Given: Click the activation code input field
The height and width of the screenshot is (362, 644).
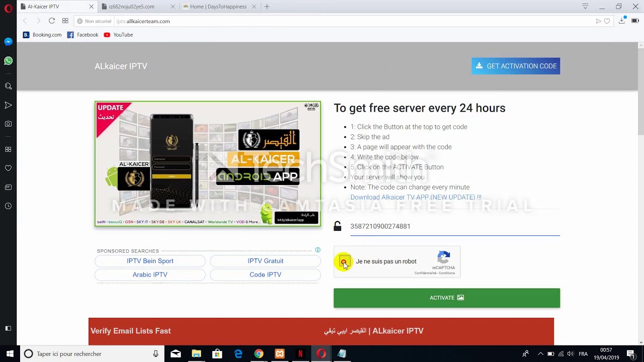Looking at the screenshot, I should click(x=455, y=226).
